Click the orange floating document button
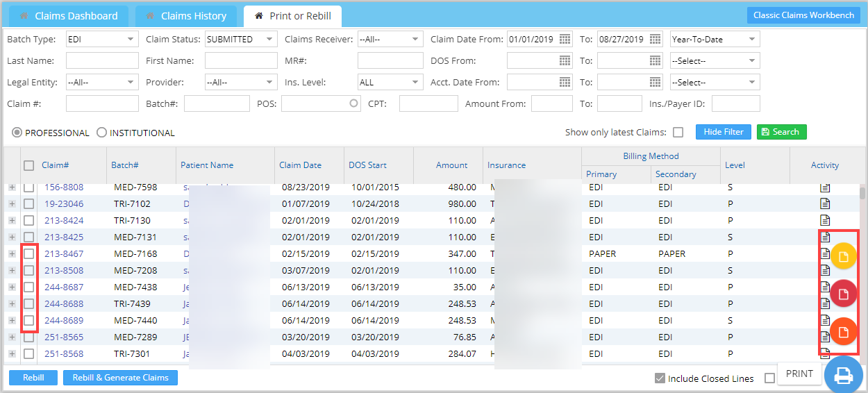 pos(843,331)
